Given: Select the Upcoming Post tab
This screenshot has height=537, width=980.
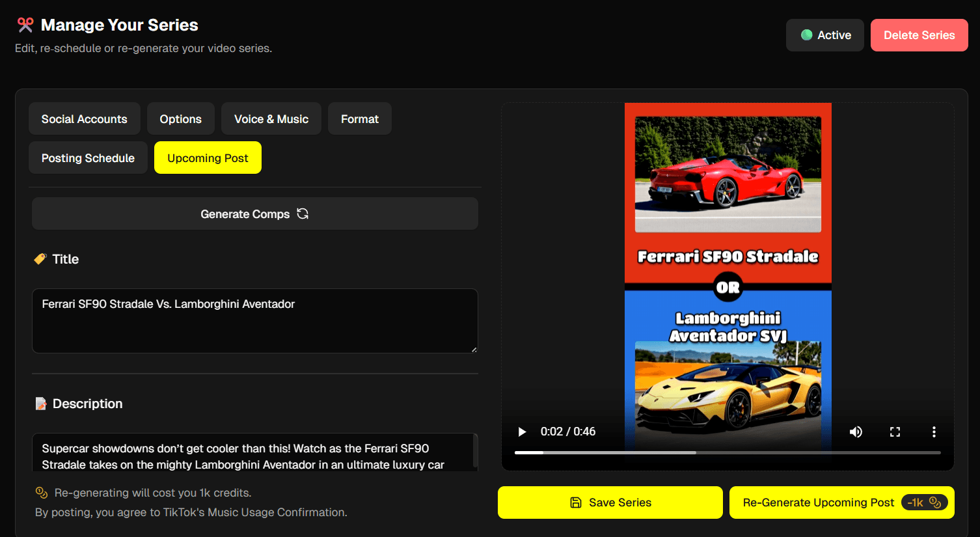Looking at the screenshot, I should 208,158.
